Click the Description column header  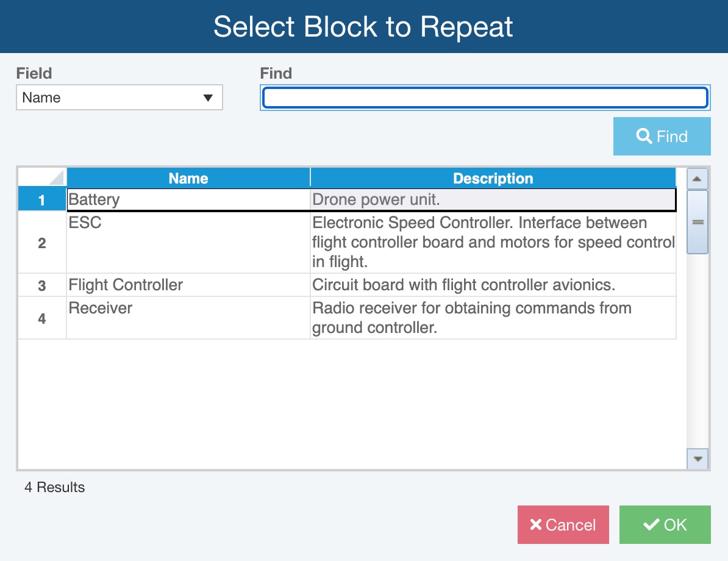coord(493,177)
